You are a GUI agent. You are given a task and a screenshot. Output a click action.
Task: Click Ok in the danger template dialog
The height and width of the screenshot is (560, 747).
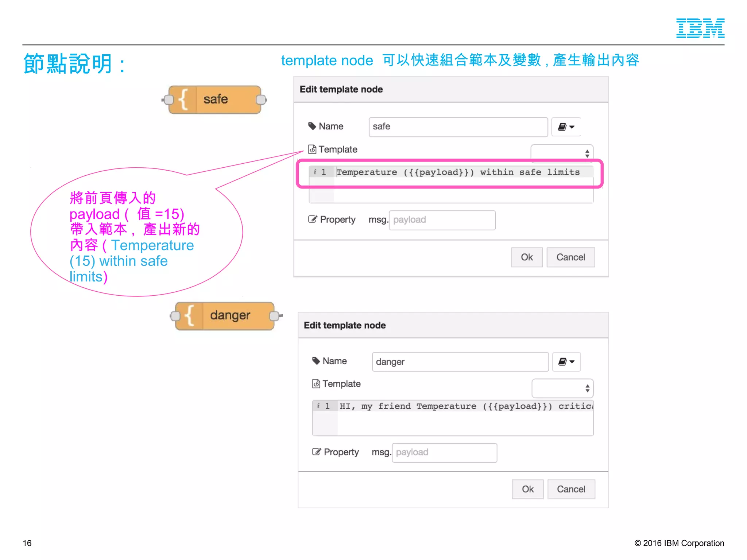pyautogui.click(x=528, y=489)
